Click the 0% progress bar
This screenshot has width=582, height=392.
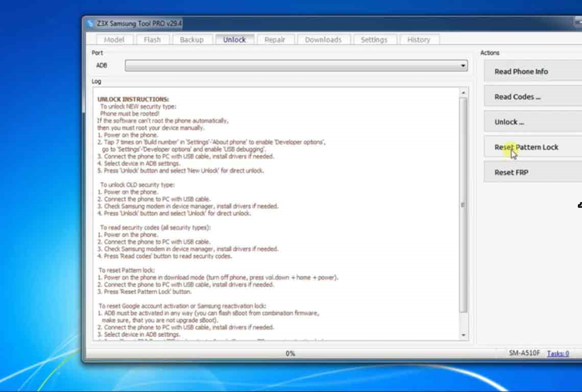(x=290, y=353)
